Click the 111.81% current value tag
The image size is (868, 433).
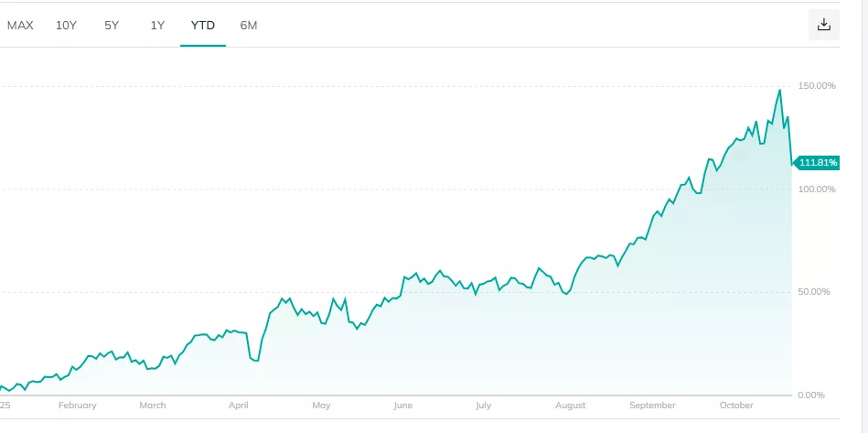point(818,163)
